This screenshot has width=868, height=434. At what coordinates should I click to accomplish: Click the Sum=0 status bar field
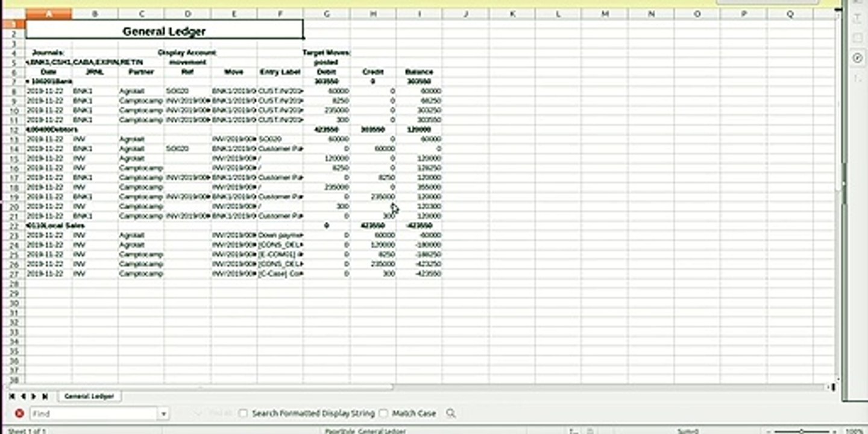pos(687,432)
